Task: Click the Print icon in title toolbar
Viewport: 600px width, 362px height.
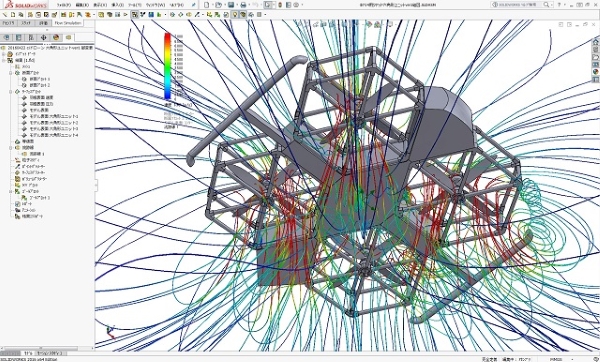Action: click(x=243, y=5)
